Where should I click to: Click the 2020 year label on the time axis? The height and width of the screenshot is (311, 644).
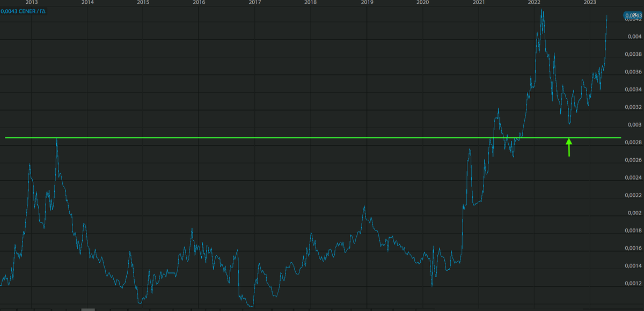(423, 3)
